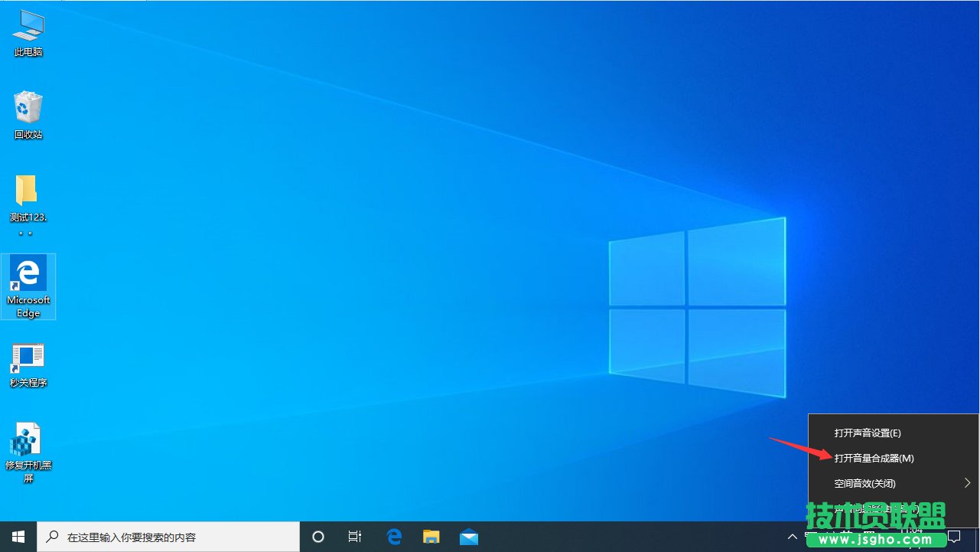Viewport: 980px width, 552px height.
Task: Open File Explorer from the taskbar
Action: pyautogui.click(x=431, y=537)
